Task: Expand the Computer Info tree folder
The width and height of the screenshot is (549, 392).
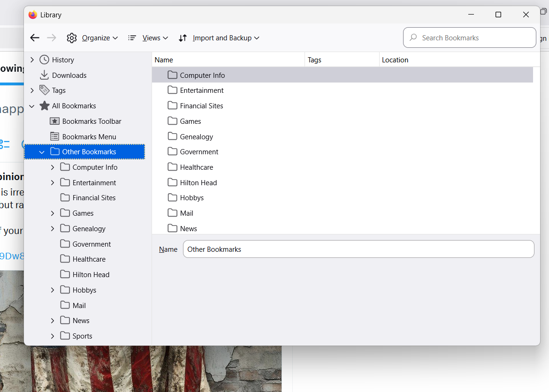Action: pyautogui.click(x=53, y=167)
